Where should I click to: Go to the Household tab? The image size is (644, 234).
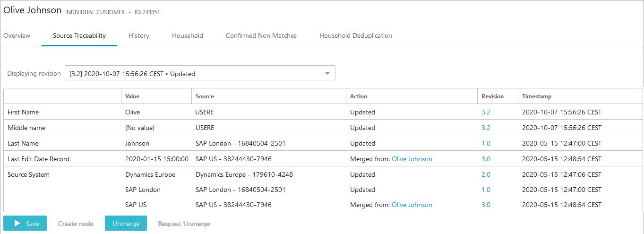coord(188,35)
